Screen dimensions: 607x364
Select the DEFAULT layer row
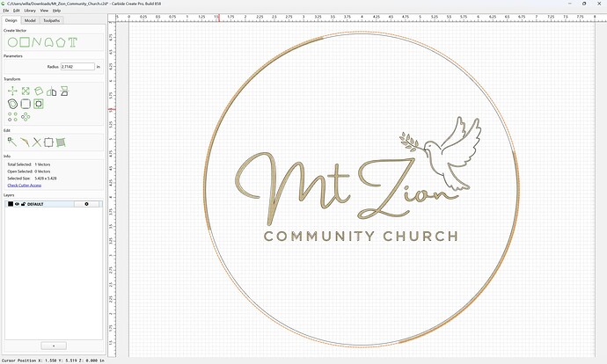point(54,204)
